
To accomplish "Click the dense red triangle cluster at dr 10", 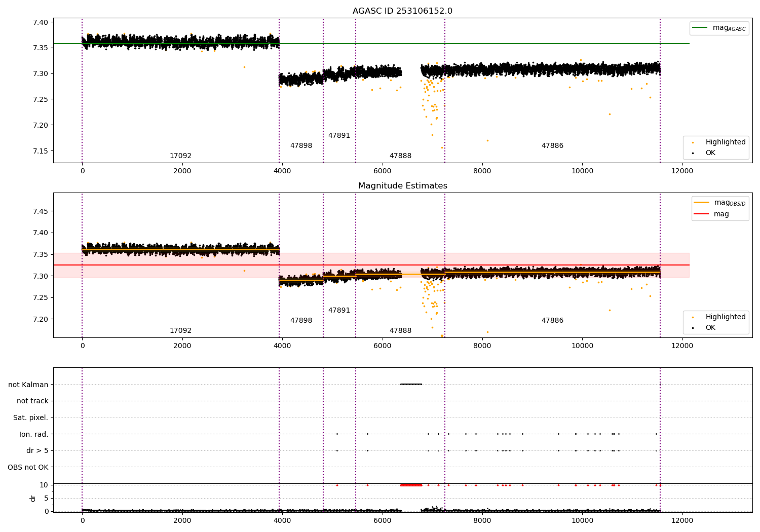I will pyautogui.click(x=411, y=485).
